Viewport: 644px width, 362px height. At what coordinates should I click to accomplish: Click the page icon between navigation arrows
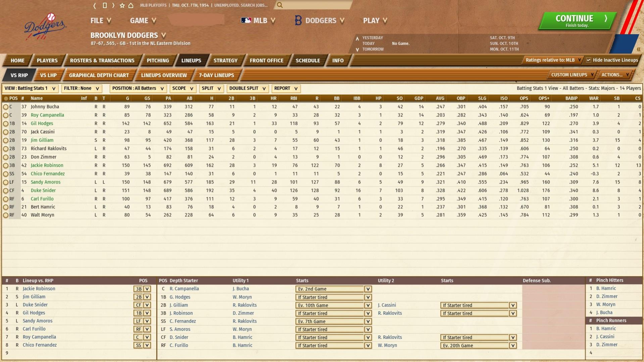(105, 5)
